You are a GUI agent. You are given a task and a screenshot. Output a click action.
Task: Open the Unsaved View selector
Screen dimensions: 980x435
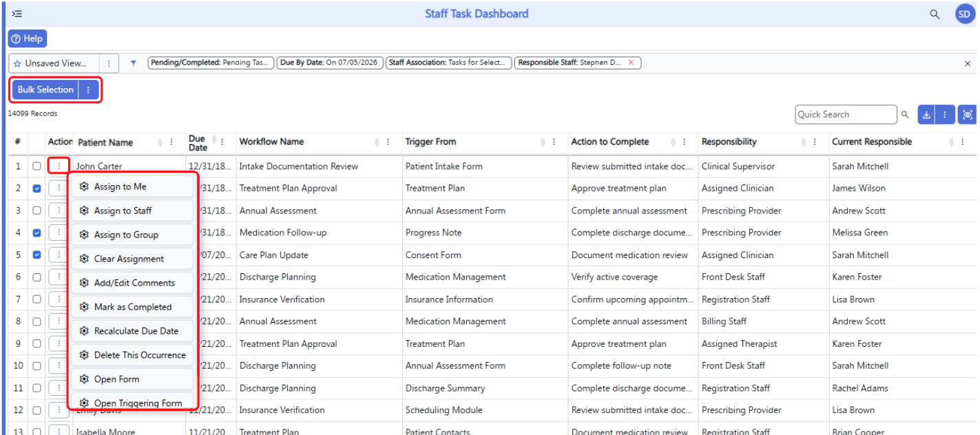click(54, 63)
